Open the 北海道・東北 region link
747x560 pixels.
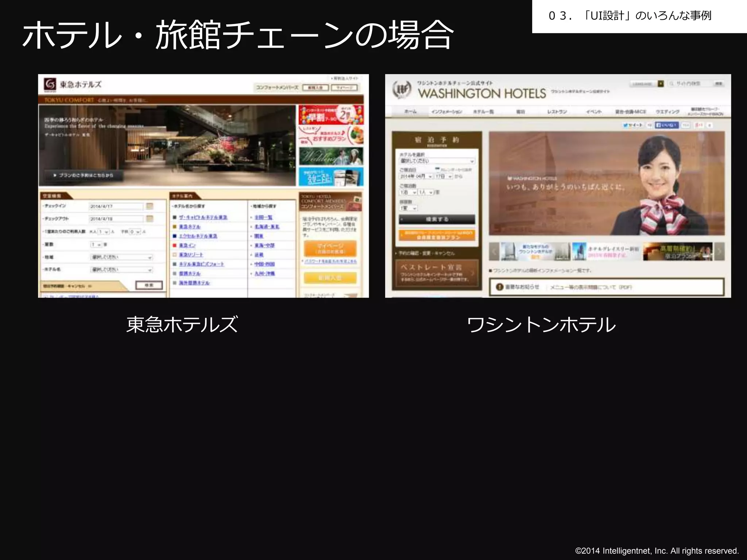coord(267,227)
